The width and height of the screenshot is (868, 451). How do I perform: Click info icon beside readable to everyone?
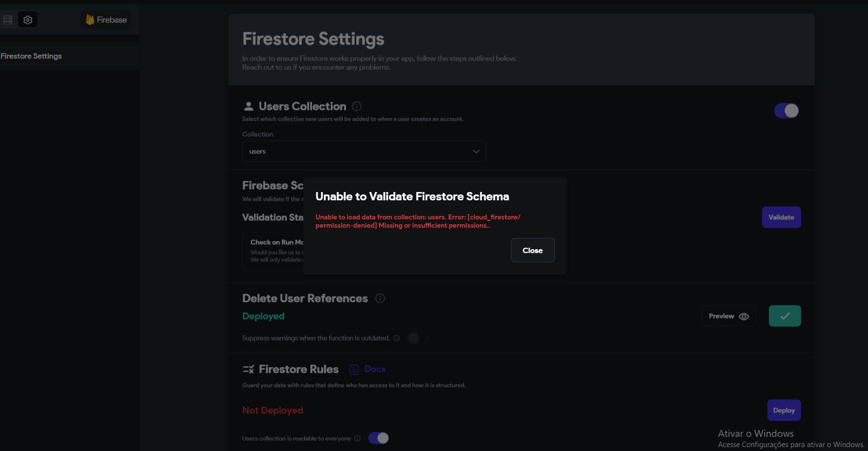[x=358, y=439]
